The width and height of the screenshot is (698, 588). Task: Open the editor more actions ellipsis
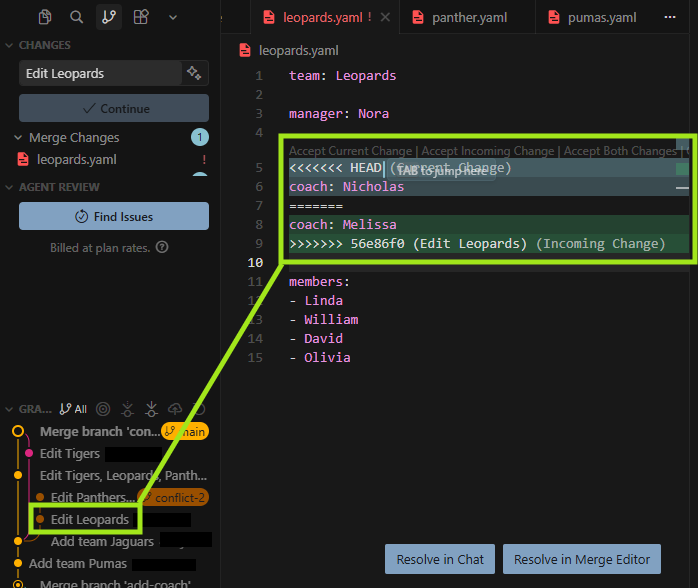[x=670, y=17]
